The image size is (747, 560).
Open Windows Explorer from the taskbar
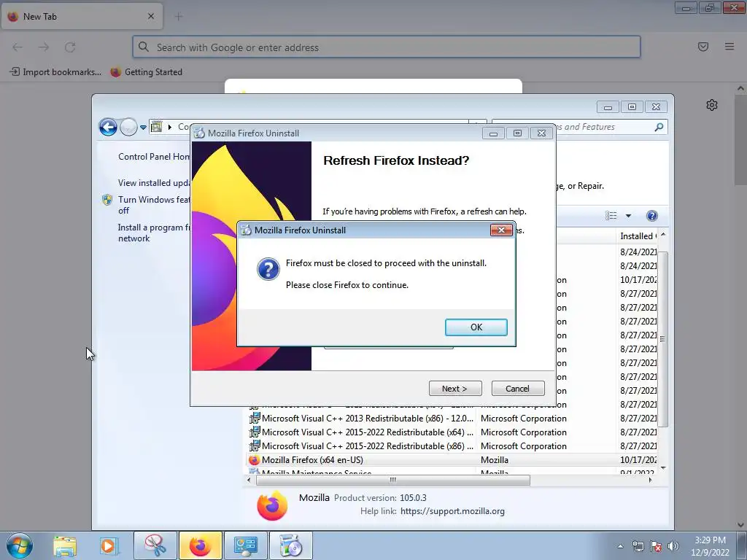tap(64, 545)
